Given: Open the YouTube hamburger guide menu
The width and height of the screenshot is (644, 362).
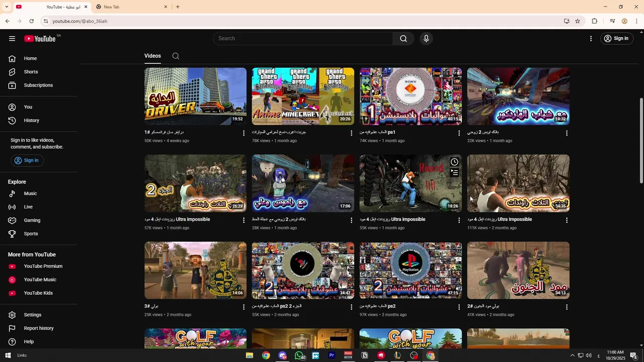Looking at the screenshot, I should tap(12, 39).
